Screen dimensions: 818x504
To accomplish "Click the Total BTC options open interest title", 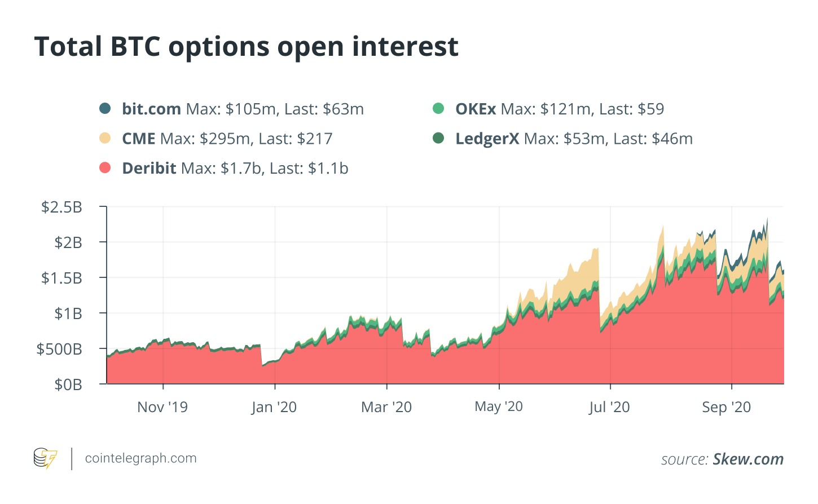I will tap(247, 46).
